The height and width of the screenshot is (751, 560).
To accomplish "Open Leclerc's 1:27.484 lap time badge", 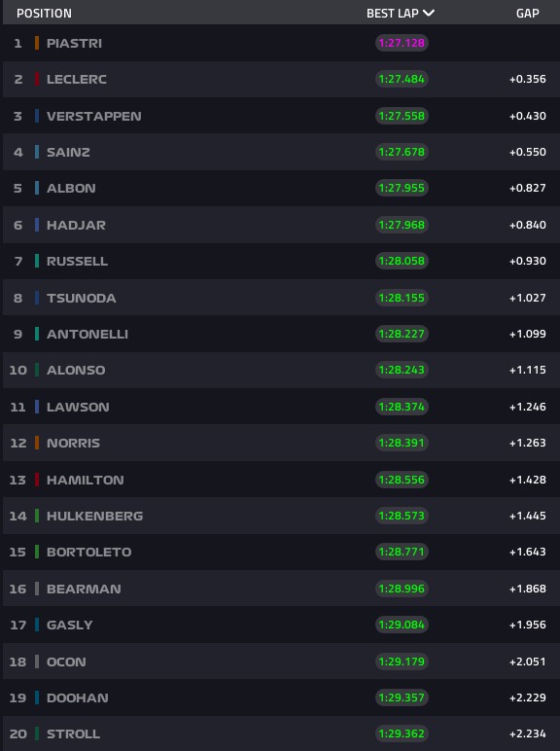I will (x=402, y=79).
